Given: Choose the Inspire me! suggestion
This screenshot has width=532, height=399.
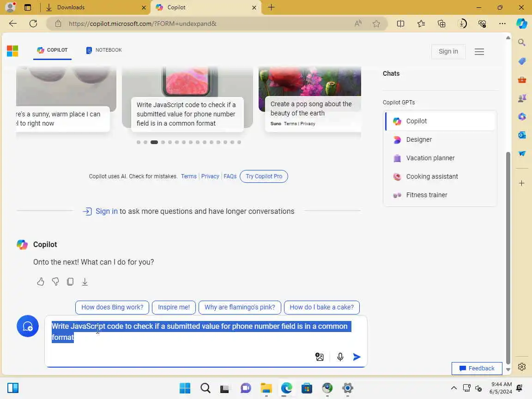Looking at the screenshot, I should pos(174,307).
